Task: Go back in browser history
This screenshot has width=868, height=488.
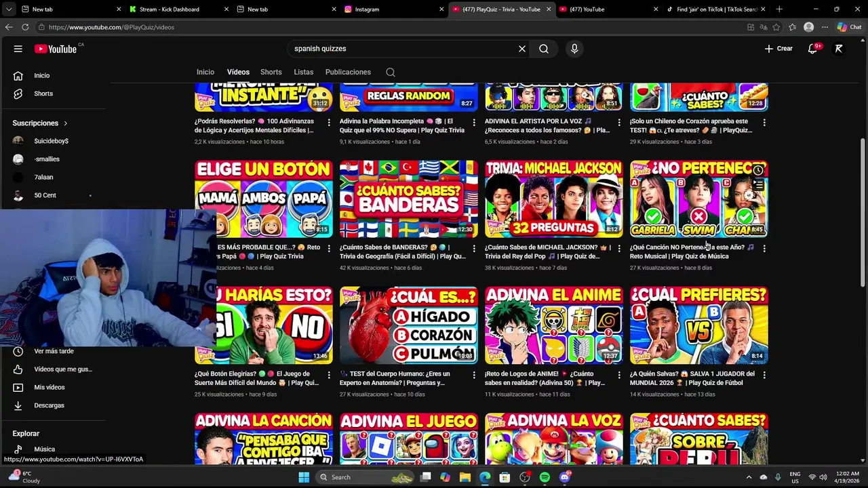Action: [9, 27]
